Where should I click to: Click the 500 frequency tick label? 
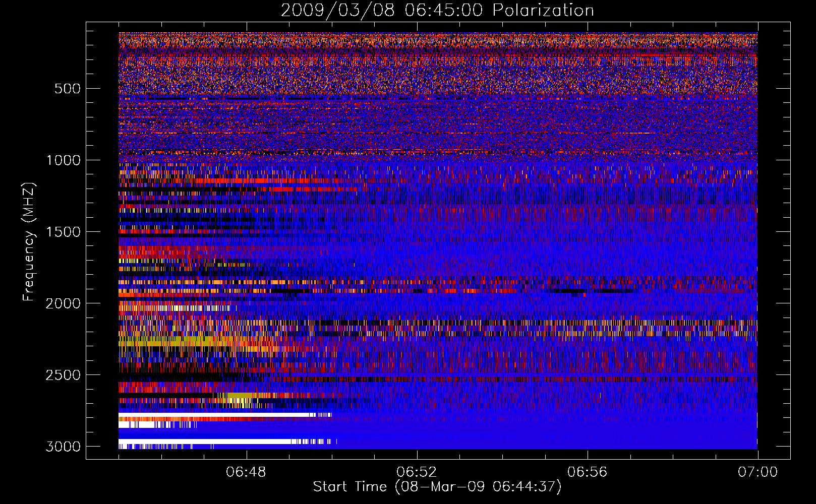[68, 89]
